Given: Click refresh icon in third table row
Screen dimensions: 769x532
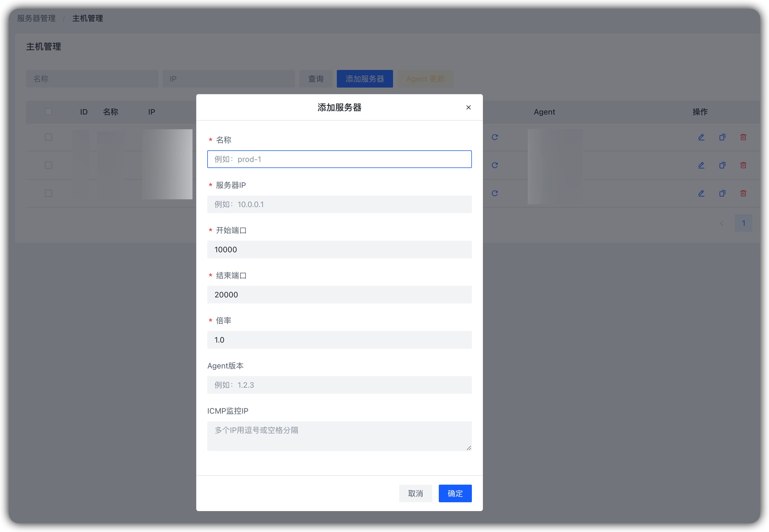Looking at the screenshot, I should click(x=494, y=193).
